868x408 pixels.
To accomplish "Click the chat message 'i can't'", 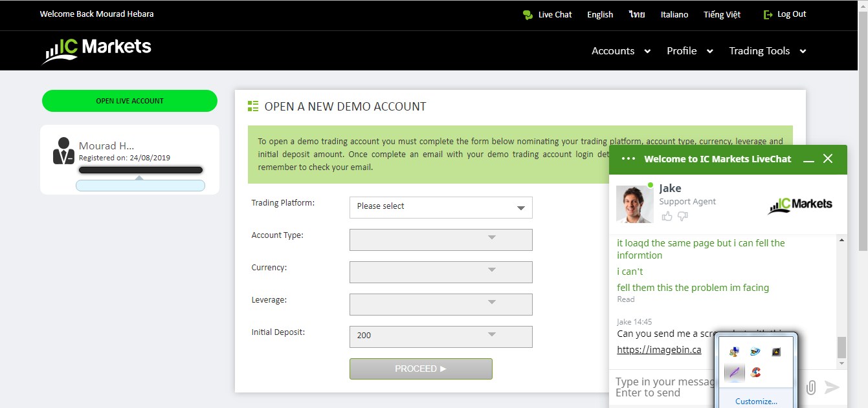I will pyautogui.click(x=630, y=272).
